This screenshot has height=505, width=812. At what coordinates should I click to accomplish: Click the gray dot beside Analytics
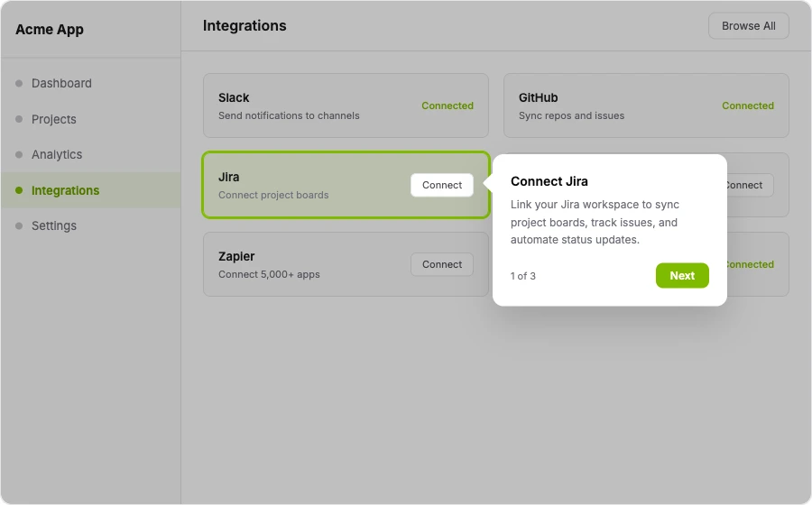coord(19,155)
